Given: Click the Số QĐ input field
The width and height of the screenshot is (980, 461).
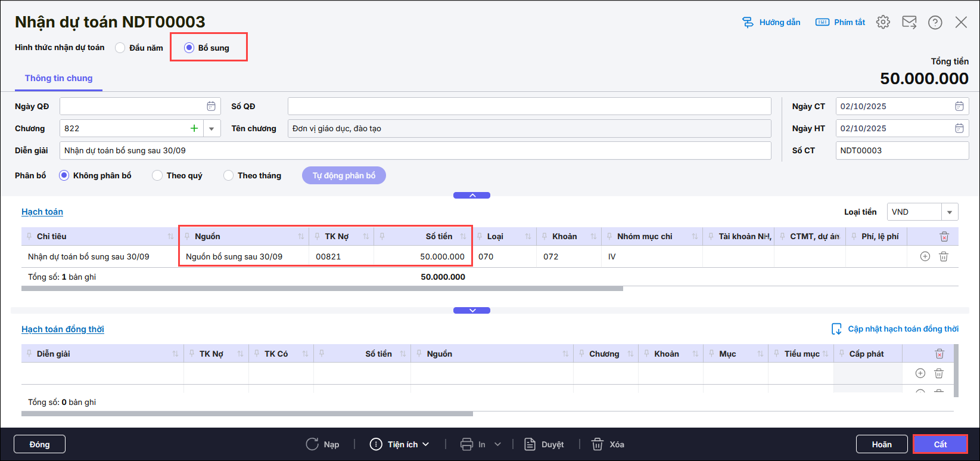Looking at the screenshot, I should pyautogui.click(x=529, y=106).
